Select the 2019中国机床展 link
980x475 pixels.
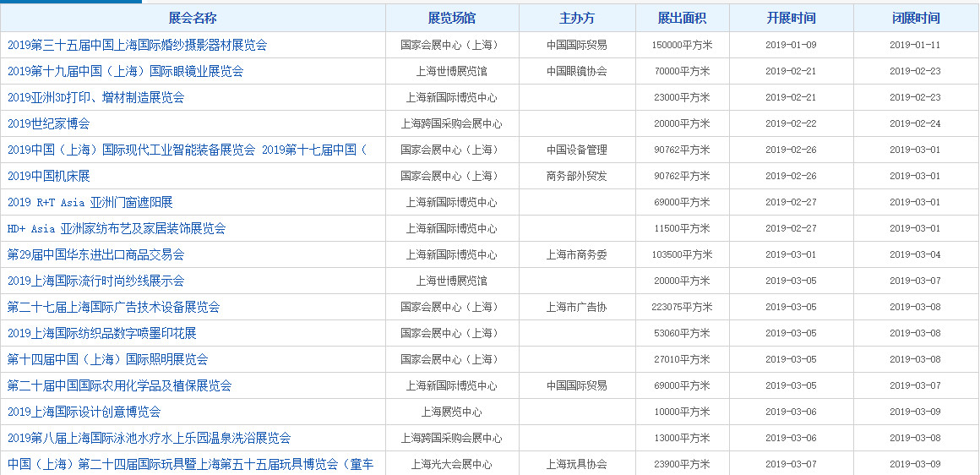[48, 177]
